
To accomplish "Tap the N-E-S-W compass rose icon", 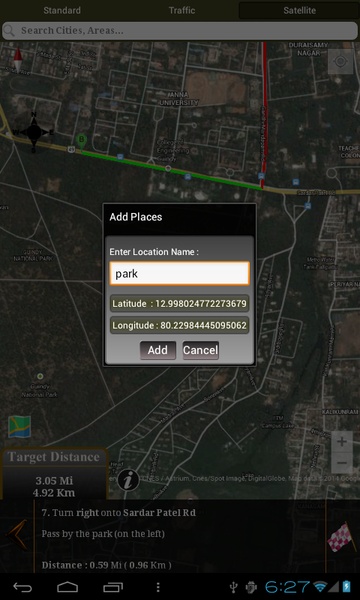I will click(34, 132).
